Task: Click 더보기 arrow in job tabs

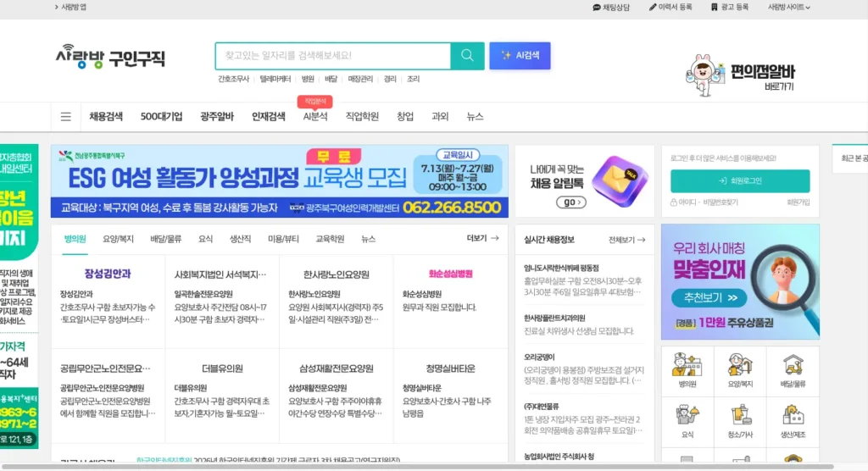Action: pos(482,238)
